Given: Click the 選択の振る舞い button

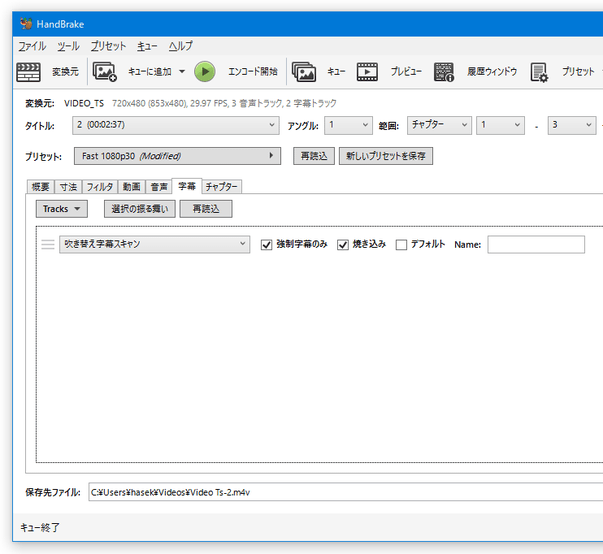Looking at the screenshot, I should point(140,209).
